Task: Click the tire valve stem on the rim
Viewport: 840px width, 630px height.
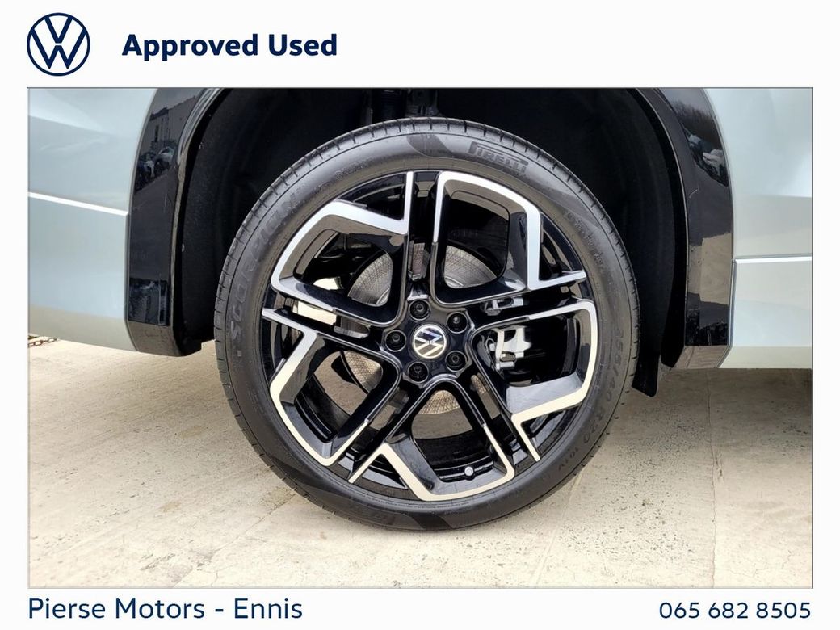Action: click(x=468, y=472)
